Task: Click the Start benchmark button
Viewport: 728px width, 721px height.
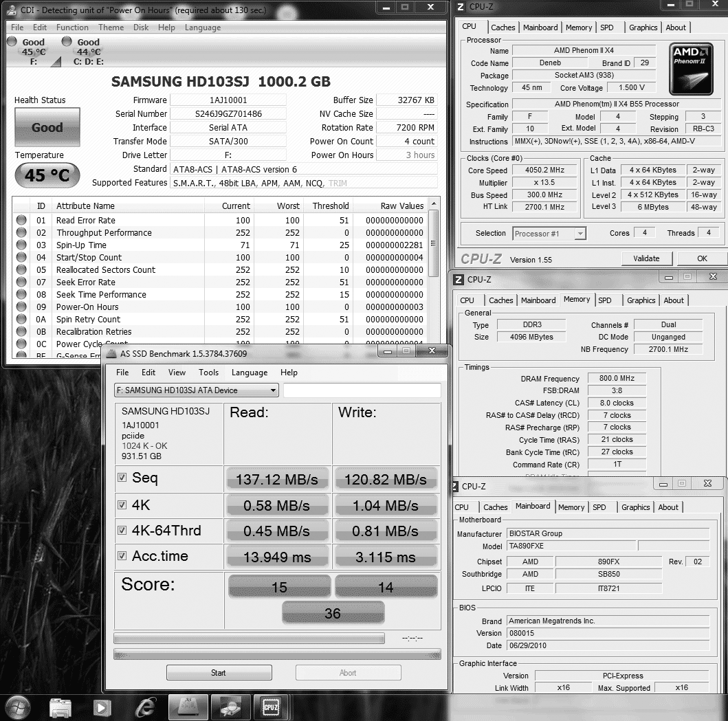Action: [219, 673]
